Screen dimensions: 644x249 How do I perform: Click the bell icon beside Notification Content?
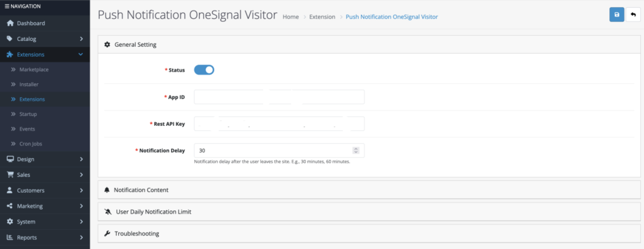pyautogui.click(x=107, y=190)
